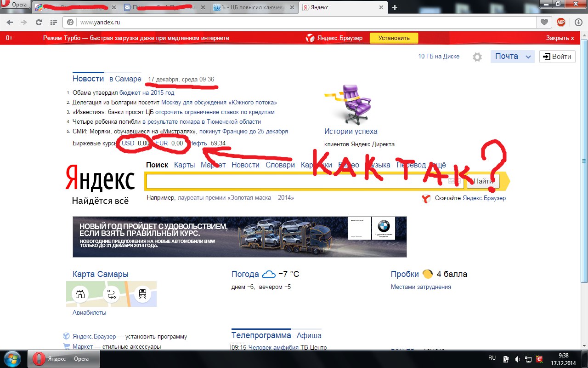Click the yellow traffic level ball icon
Image resolution: width=588 pixels, height=368 pixels.
(x=428, y=274)
